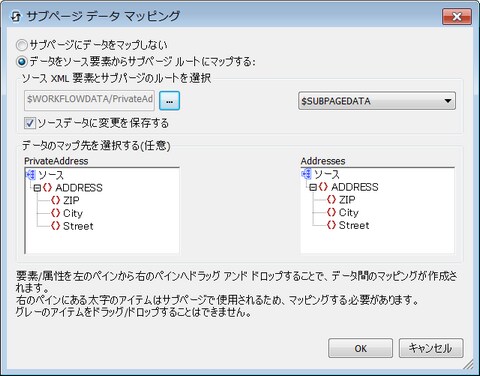This screenshot has width=480, height=376.
Task: Collapse ADDRESS node in Addresses tree
Action: point(313,187)
